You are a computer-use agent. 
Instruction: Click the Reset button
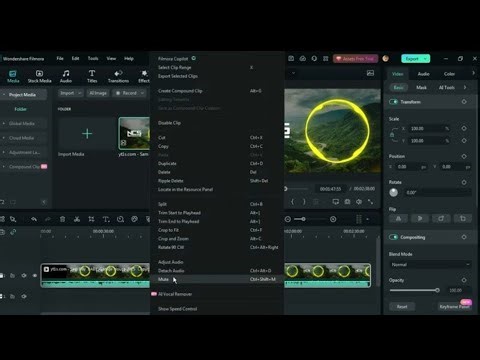pos(402,307)
